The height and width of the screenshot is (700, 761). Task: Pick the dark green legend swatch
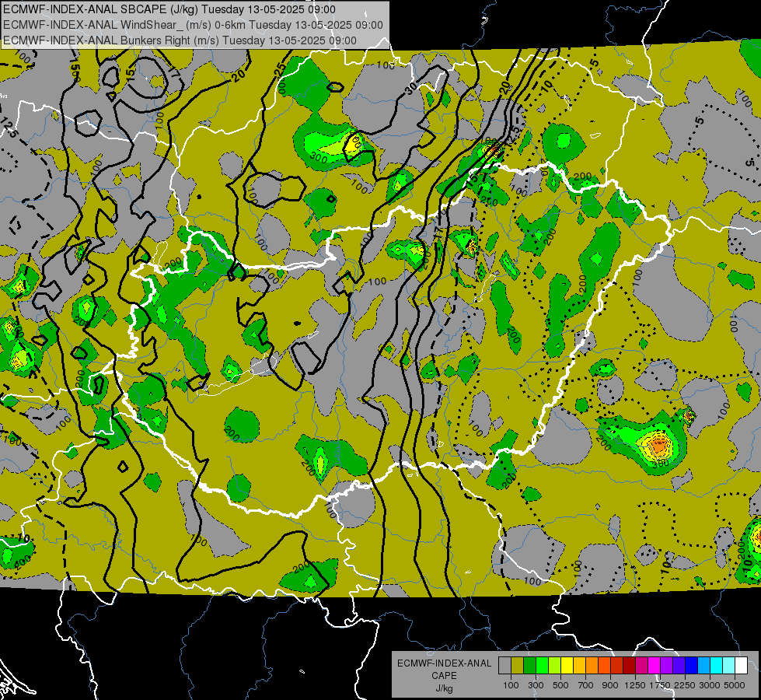[529, 666]
